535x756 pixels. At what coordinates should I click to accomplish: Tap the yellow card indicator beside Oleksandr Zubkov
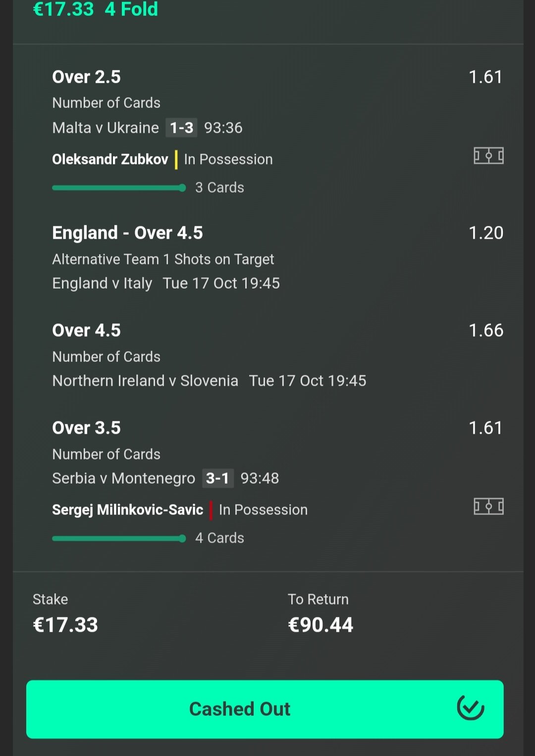tap(176, 159)
